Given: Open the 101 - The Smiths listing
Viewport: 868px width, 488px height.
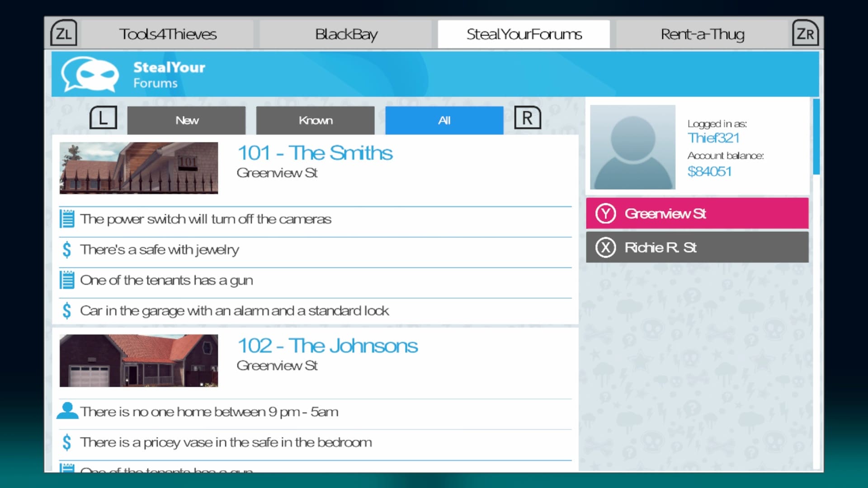Looking at the screenshot, I should click(x=315, y=153).
